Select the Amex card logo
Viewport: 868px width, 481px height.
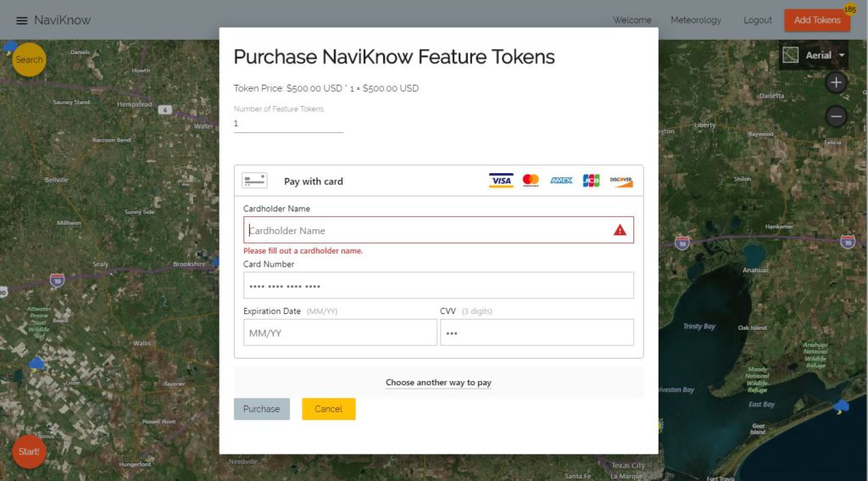[561, 181]
